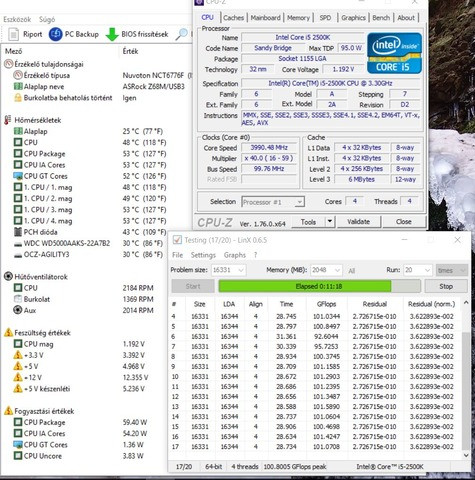The height and width of the screenshot is (480, 475).
Task: Click the Fogyasztási értékek warning icon
Action: click(8, 411)
